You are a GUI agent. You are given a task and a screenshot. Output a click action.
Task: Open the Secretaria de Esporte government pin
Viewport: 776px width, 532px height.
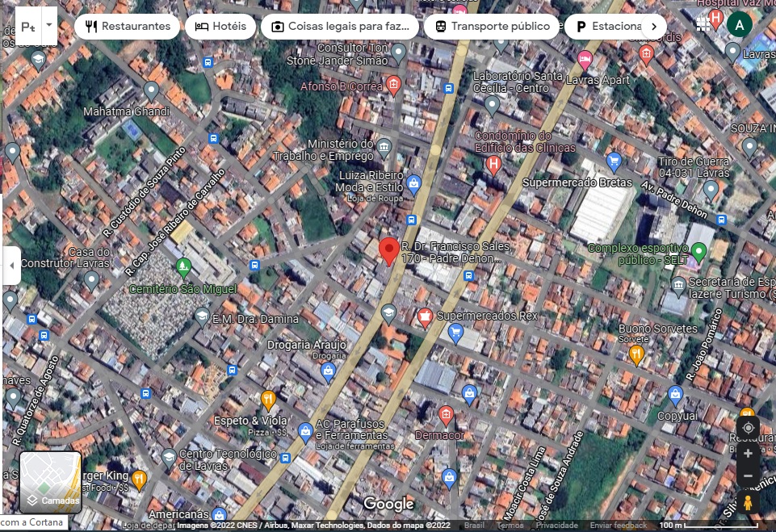[678, 286]
